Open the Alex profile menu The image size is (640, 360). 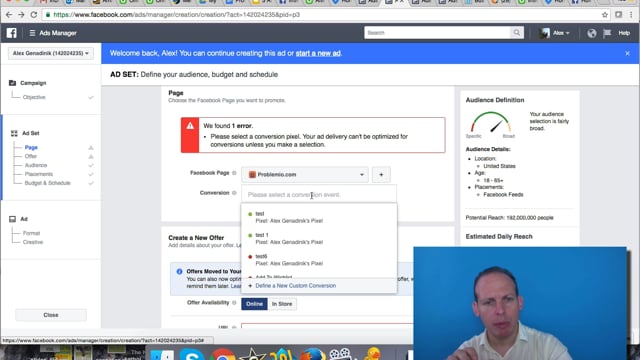click(x=555, y=33)
